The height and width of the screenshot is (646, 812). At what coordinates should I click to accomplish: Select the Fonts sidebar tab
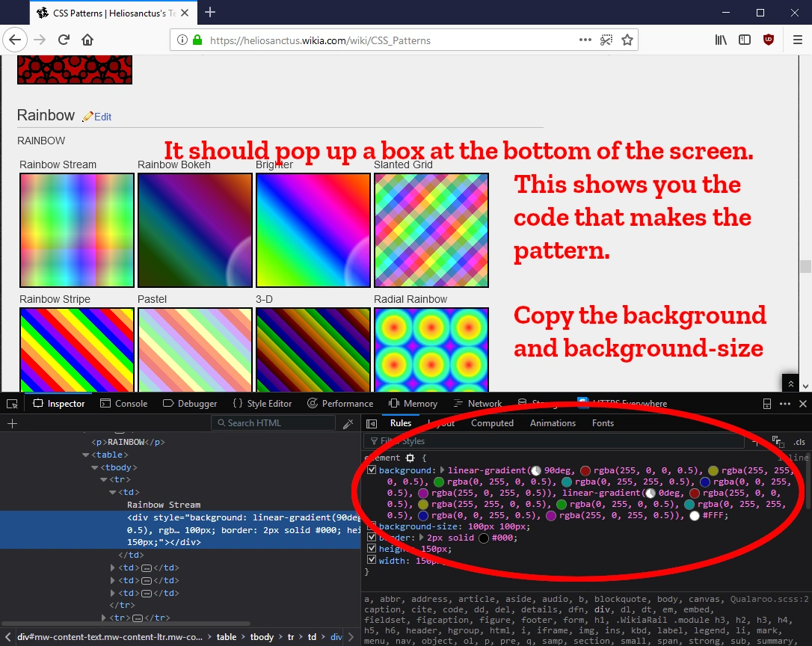pos(603,423)
